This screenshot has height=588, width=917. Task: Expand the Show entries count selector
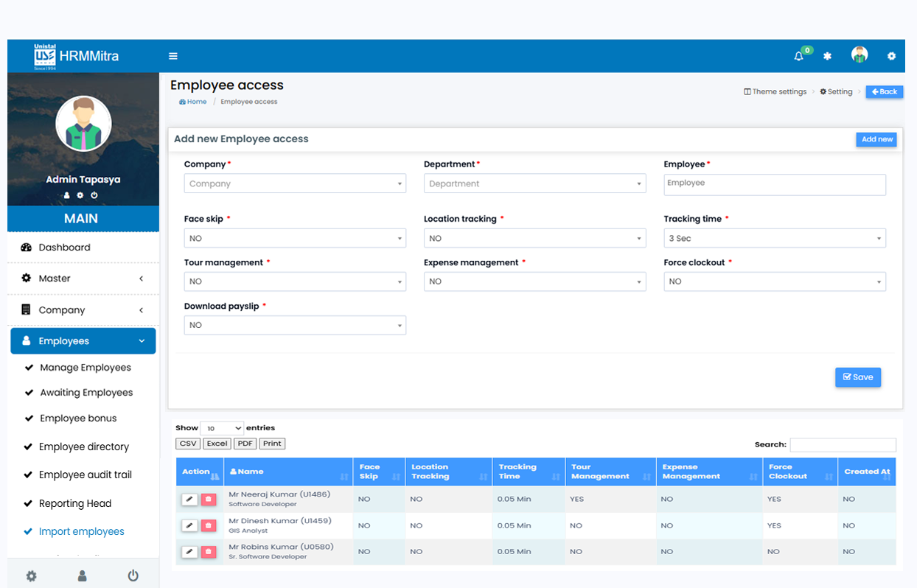221,428
